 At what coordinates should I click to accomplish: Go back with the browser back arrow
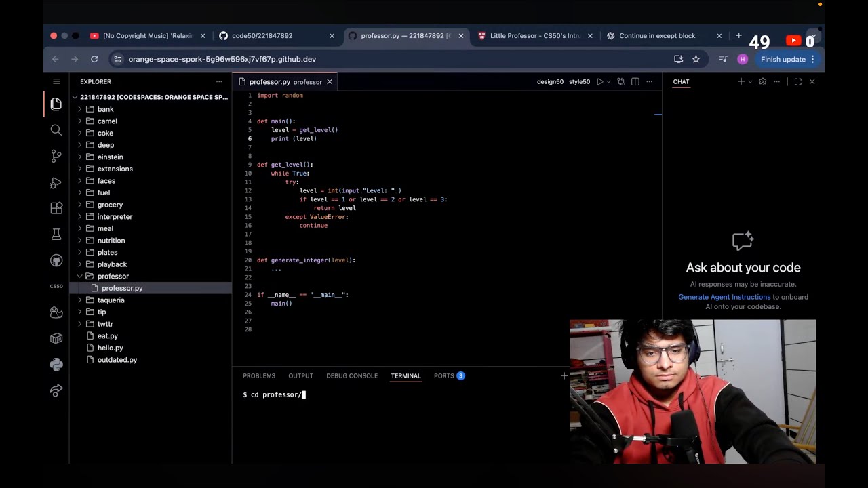click(55, 59)
